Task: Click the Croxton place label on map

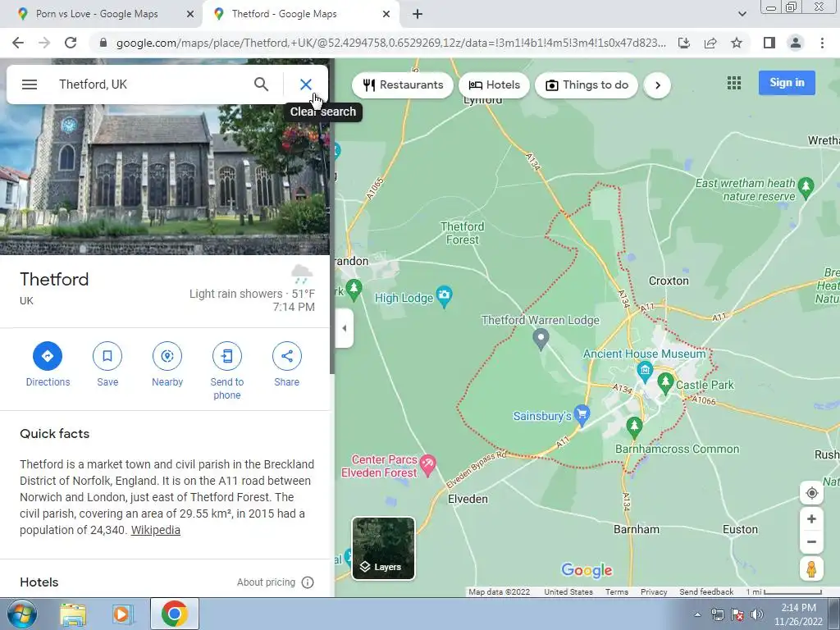Action: click(669, 281)
